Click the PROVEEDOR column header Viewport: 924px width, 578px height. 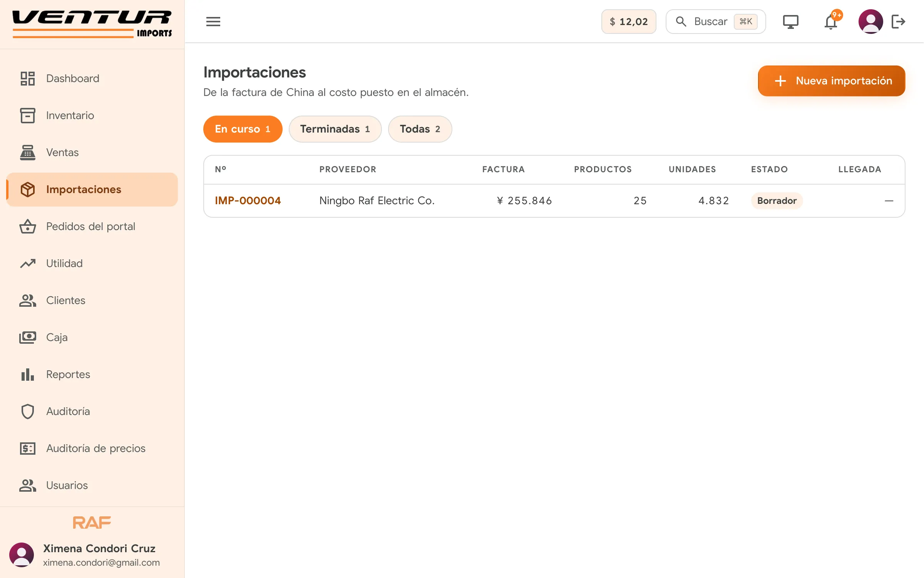click(348, 170)
